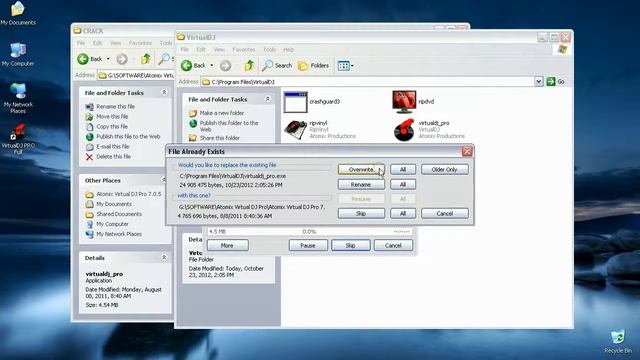The width and height of the screenshot is (640, 360).
Task: Click More in copy progress window
Action: coord(227,245)
